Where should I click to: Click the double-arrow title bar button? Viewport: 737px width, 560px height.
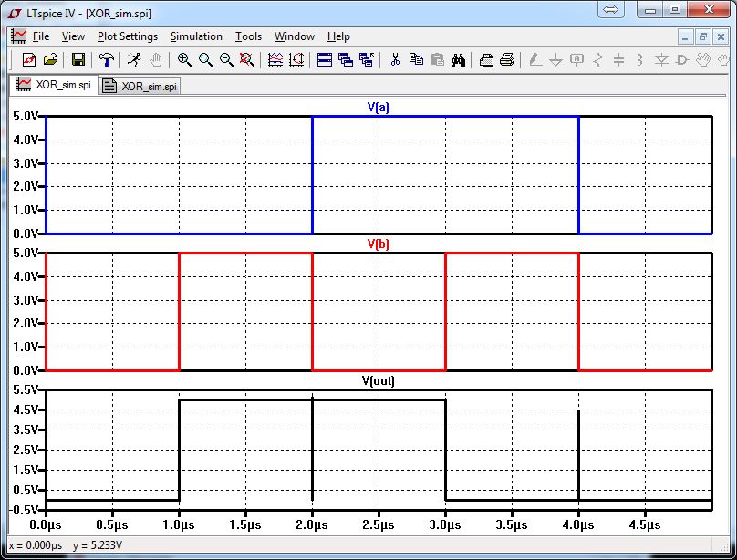tap(610, 9)
